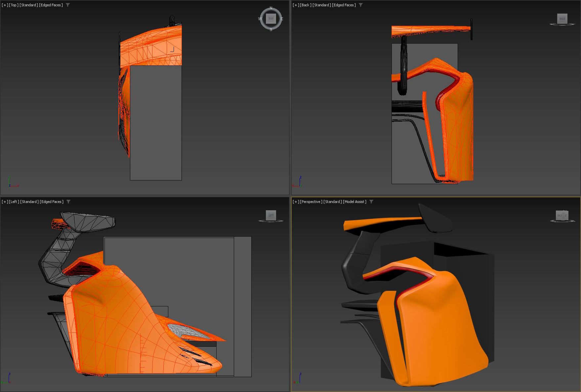
Task: Click the BACK ViewCube in Back viewport
Action: coord(562,19)
